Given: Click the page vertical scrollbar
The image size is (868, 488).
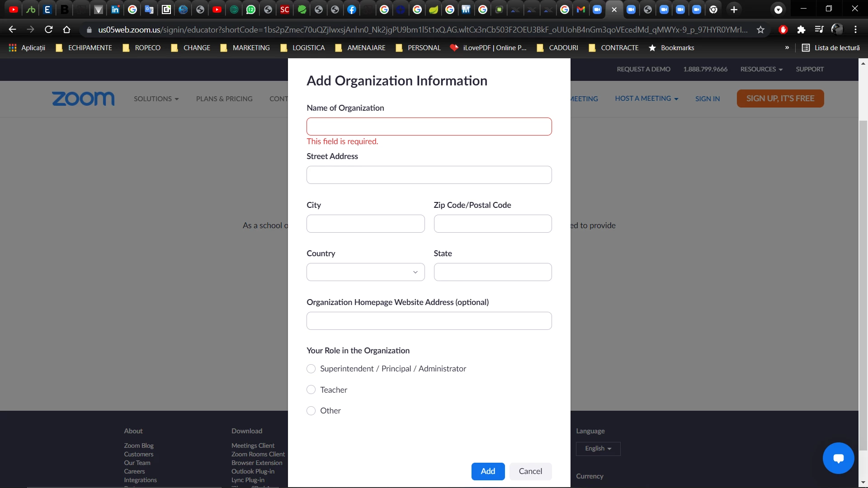Looking at the screenshot, I should pos(863,271).
